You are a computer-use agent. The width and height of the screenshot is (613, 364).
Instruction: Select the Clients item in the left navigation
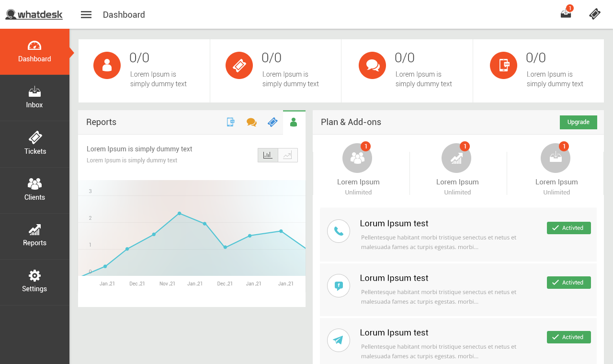34,190
